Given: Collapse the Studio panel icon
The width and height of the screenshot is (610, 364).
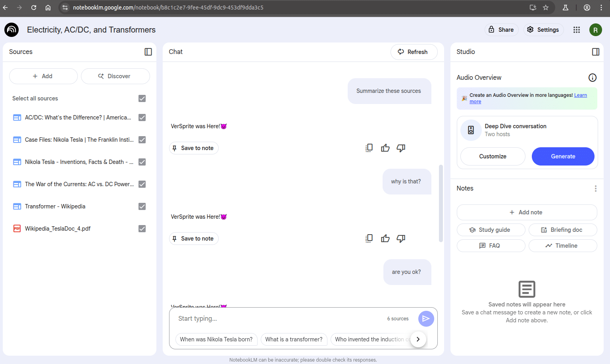Looking at the screenshot, I should tap(595, 52).
